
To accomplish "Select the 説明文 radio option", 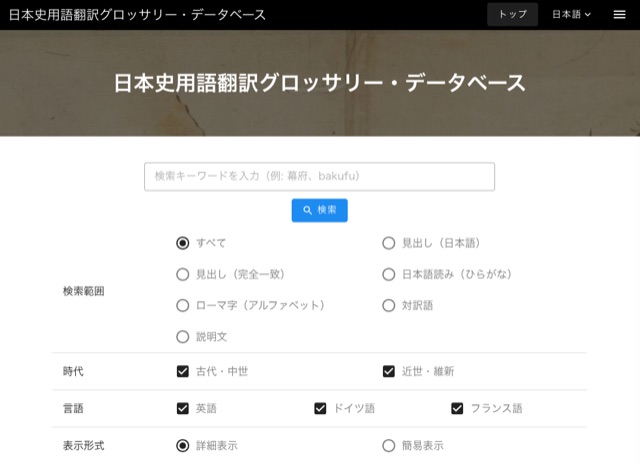I will (x=182, y=337).
